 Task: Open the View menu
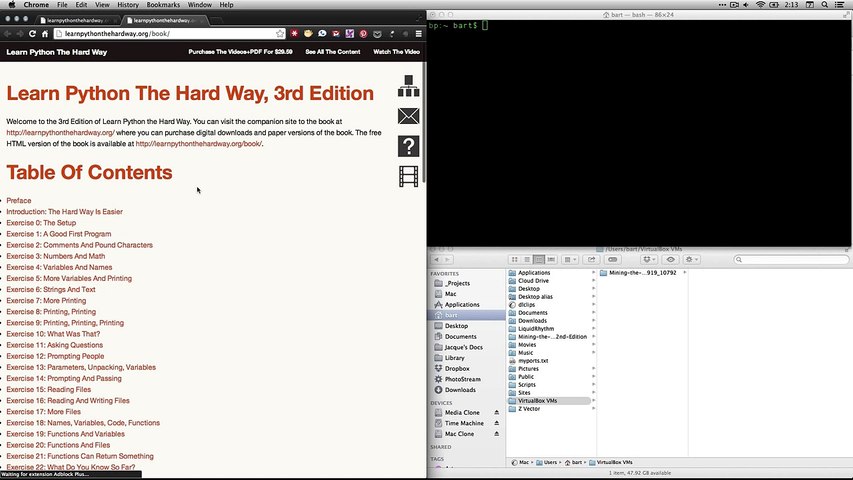click(x=102, y=4)
